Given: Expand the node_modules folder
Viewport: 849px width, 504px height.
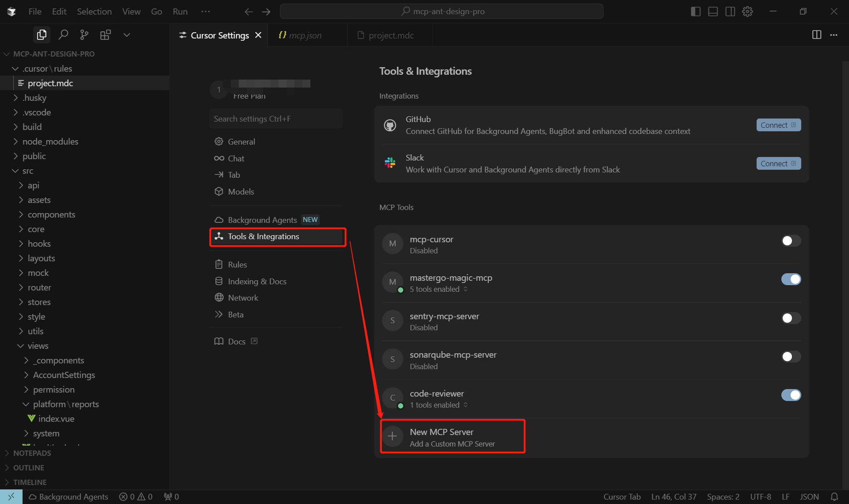Looking at the screenshot, I should [x=84, y=141].
